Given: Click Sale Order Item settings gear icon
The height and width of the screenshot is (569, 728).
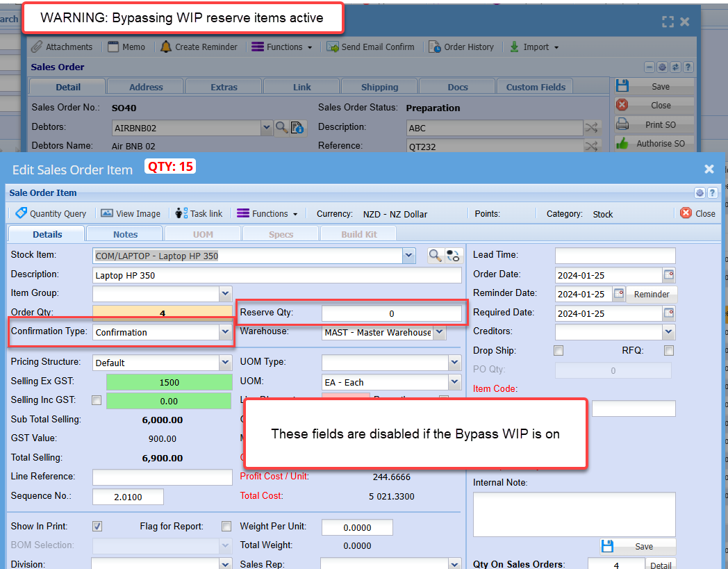Looking at the screenshot, I should point(700,192).
